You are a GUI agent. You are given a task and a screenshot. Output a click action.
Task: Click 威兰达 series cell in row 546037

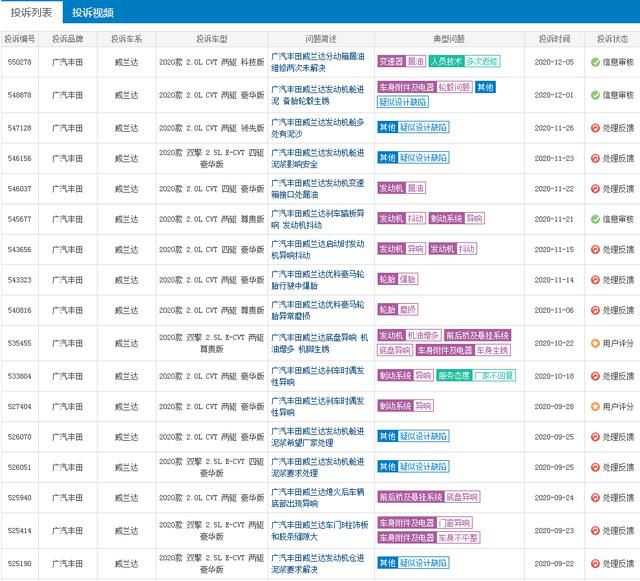(127, 189)
